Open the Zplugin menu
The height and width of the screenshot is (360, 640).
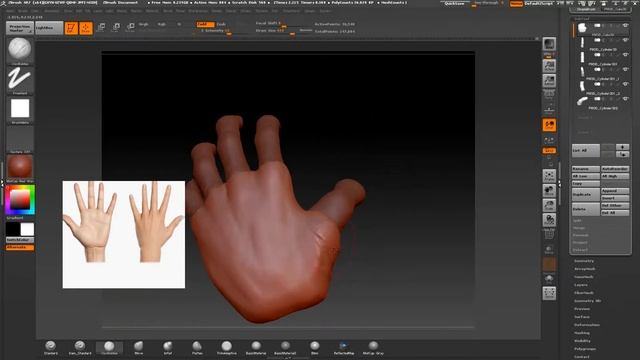pyautogui.click(x=310, y=11)
